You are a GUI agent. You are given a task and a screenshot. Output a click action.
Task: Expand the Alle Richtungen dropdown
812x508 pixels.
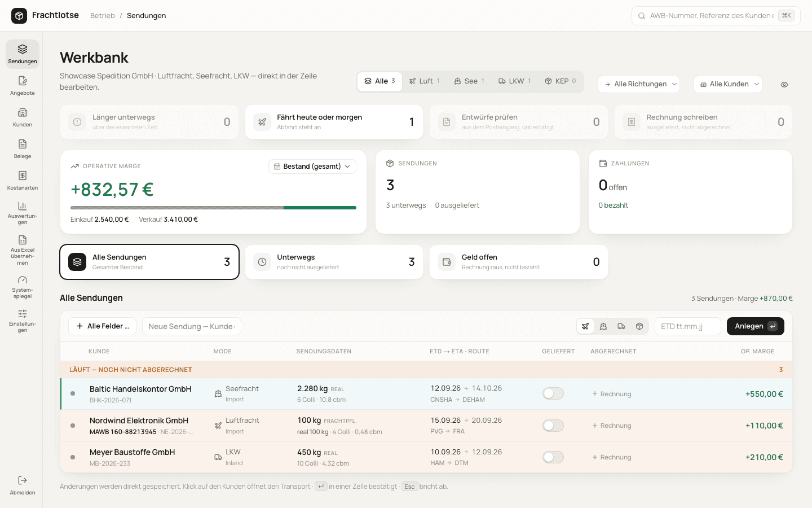click(638, 84)
